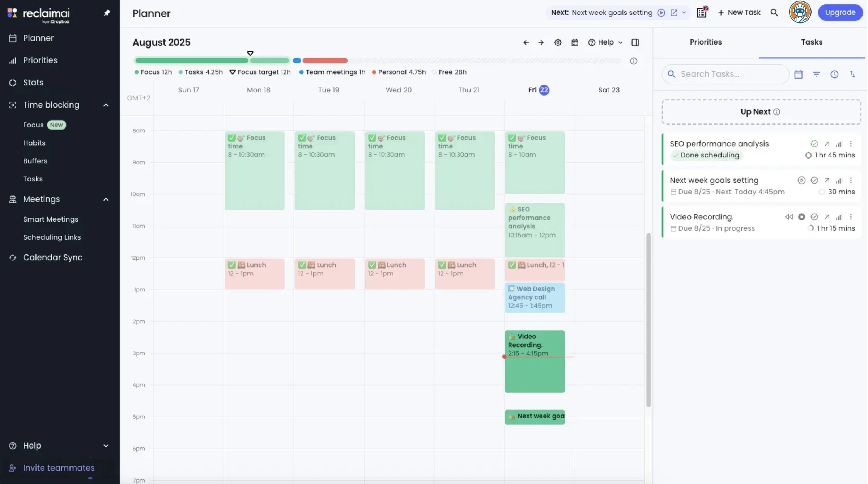Open the Help dropdown above the calendar

pos(605,42)
